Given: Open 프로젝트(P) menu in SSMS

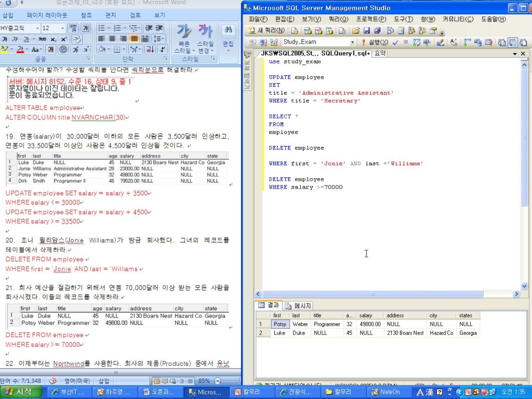Looking at the screenshot, I should tap(371, 19).
